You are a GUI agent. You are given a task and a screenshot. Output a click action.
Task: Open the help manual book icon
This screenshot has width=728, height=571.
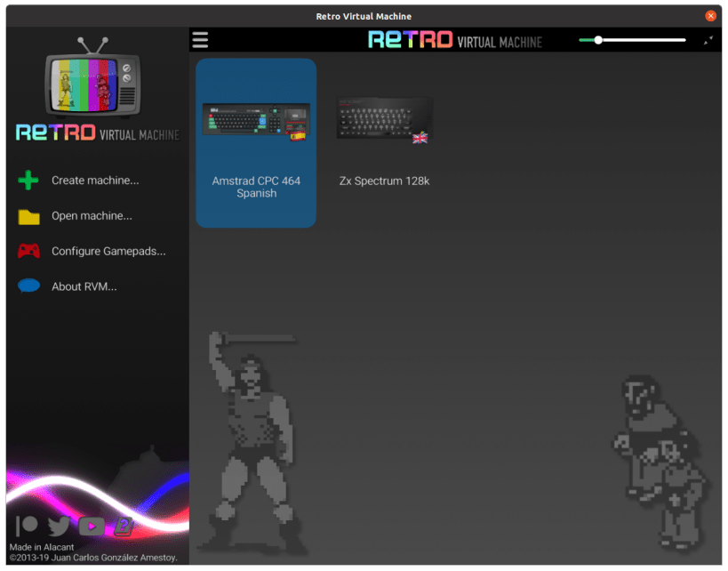[124, 527]
